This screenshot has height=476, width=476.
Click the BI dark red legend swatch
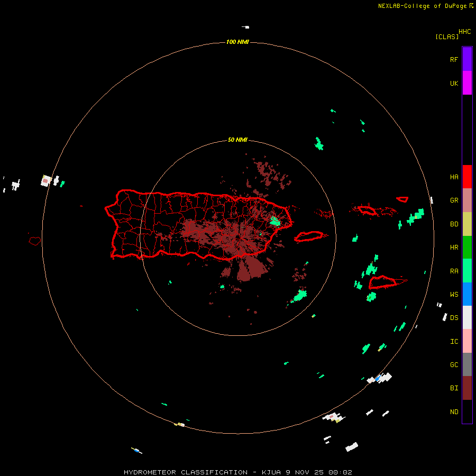click(x=467, y=388)
